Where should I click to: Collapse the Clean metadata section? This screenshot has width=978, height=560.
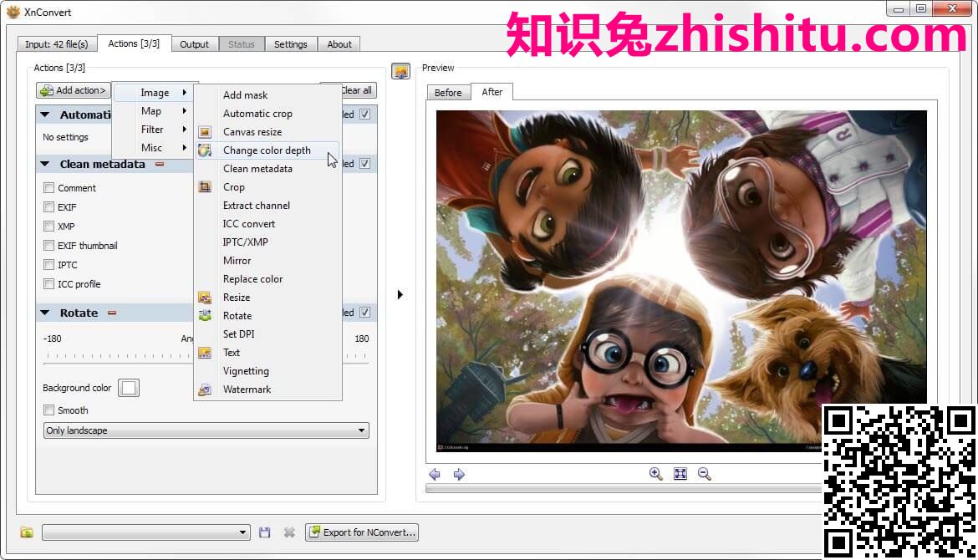(45, 164)
